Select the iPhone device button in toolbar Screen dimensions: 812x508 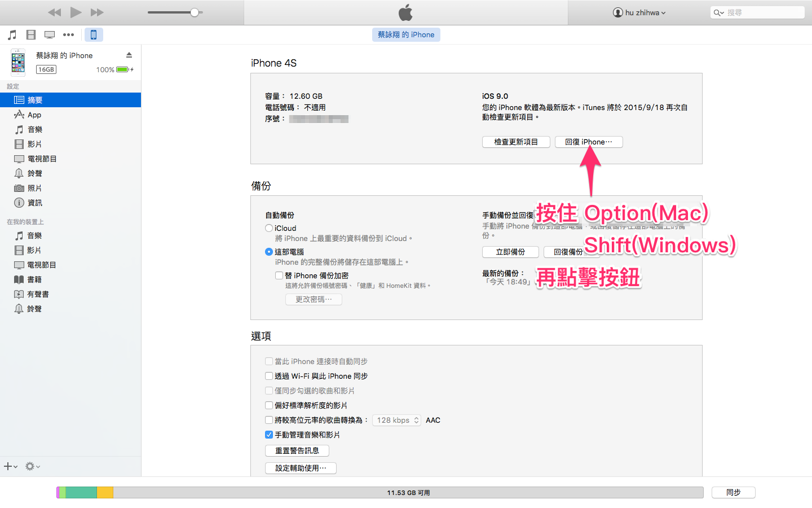click(94, 35)
